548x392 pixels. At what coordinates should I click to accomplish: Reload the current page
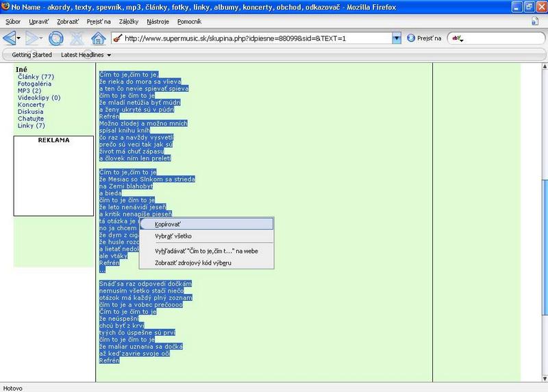56,38
